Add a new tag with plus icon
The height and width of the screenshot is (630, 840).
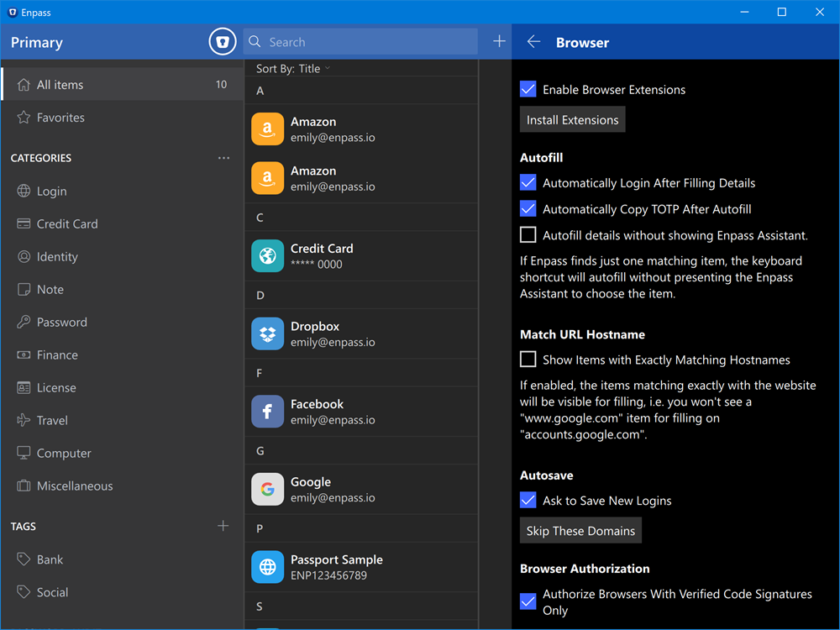[223, 526]
